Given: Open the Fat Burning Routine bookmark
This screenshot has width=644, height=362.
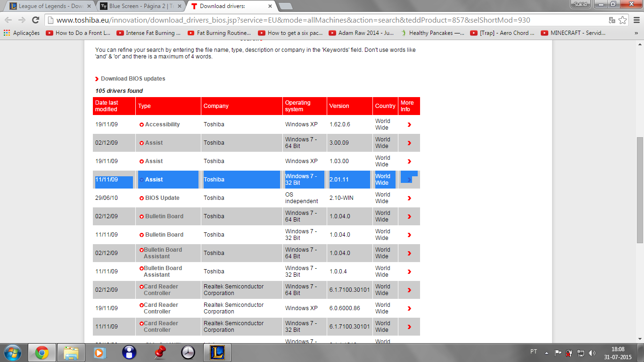Looking at the screenshot, I should [220, 33].
